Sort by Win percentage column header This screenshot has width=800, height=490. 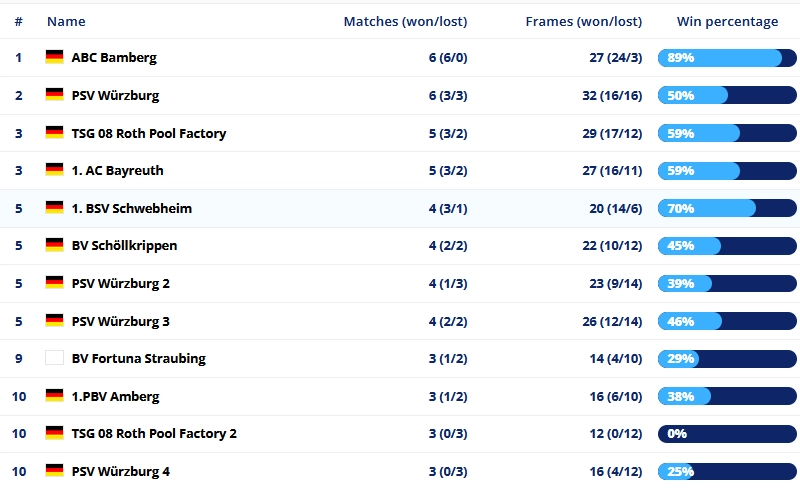pos(727,21)
